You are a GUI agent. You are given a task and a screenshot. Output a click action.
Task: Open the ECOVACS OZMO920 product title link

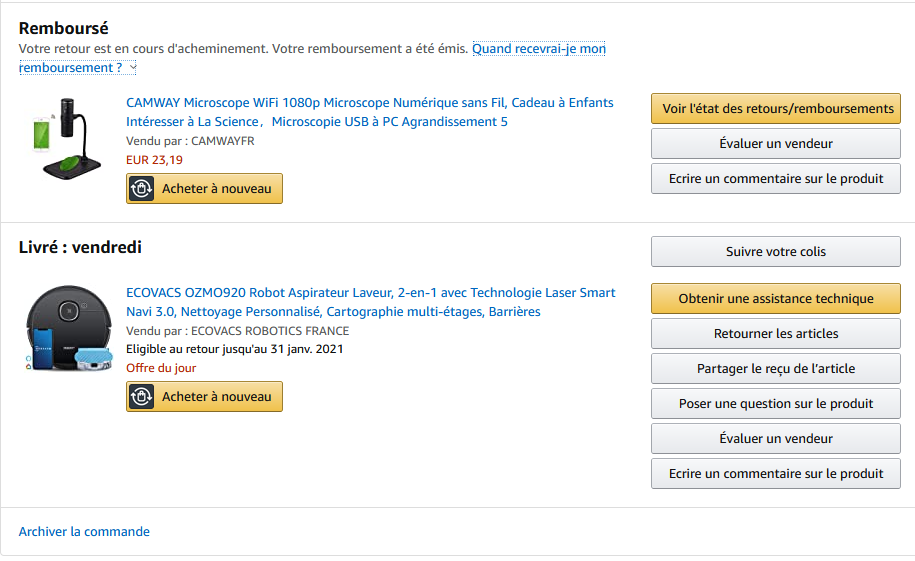tap(371, 302)
